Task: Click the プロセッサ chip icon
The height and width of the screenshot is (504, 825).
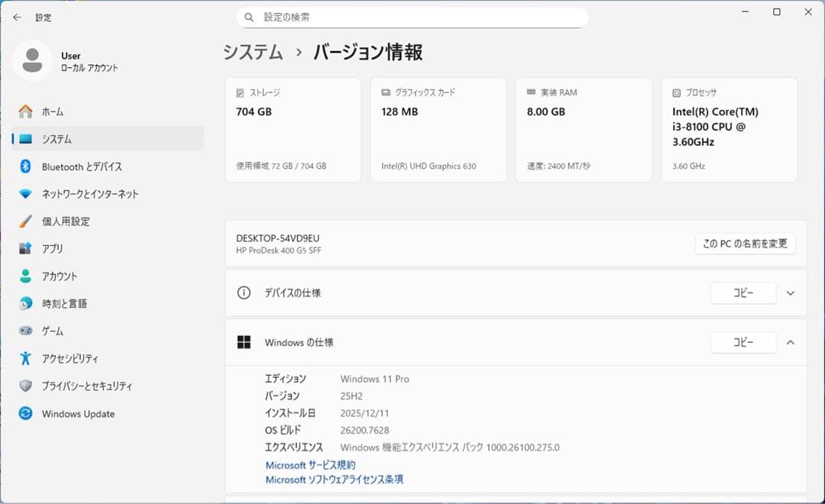Action: coord(677,92)
